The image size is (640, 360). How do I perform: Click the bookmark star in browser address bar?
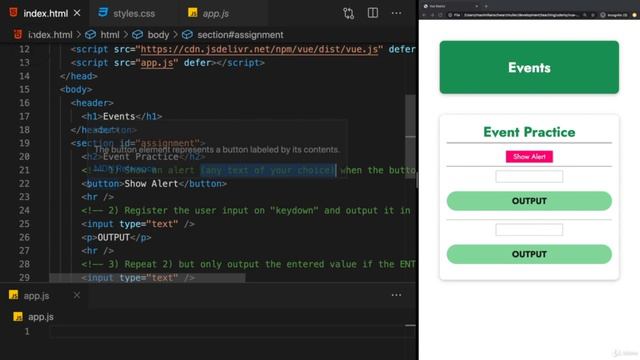593,15
